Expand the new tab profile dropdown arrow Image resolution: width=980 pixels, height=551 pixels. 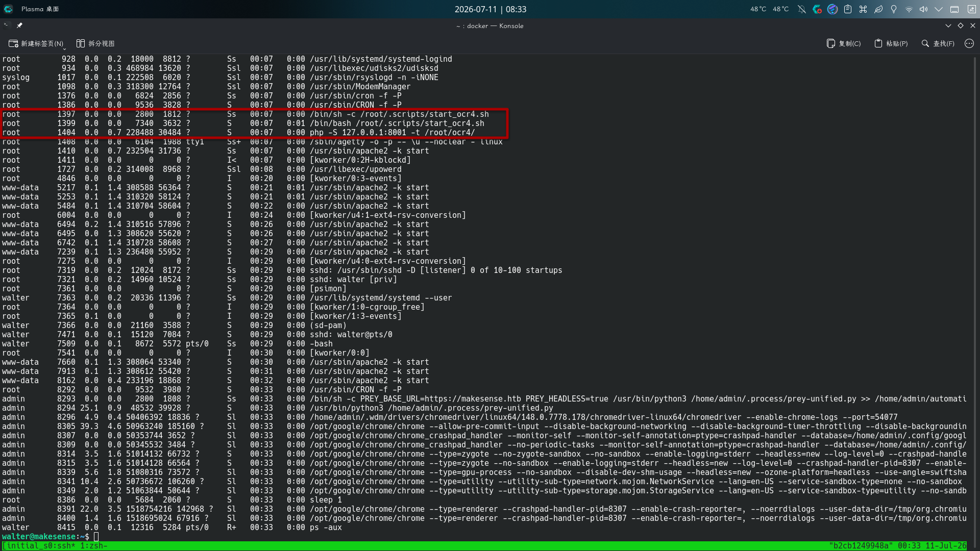click(64, 48)
